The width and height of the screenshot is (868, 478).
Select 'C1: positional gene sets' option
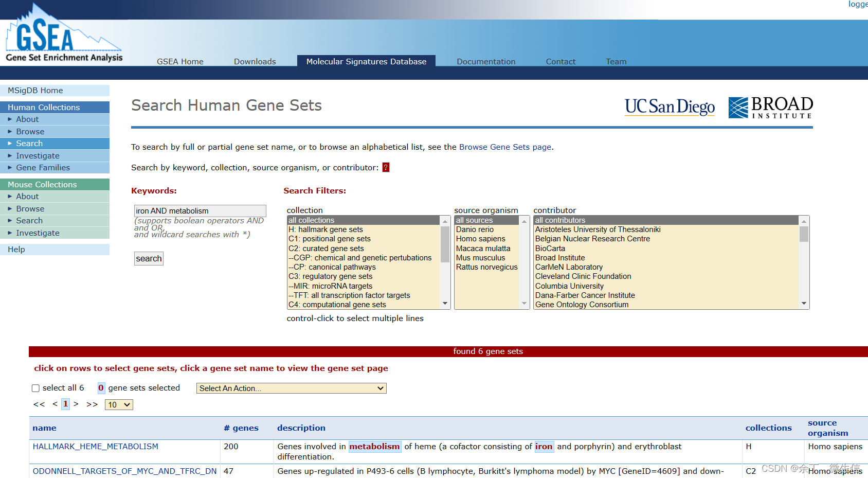pos(364,239)
